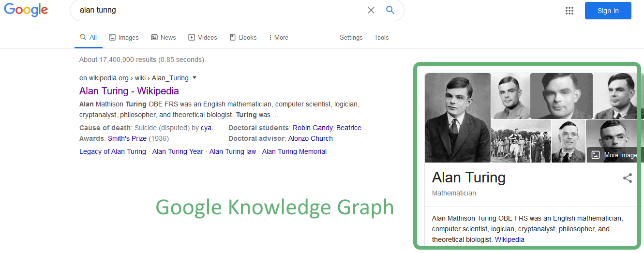Go to the Videos tab
This screenshot has height=253, width=644.
tap(203, 37)
